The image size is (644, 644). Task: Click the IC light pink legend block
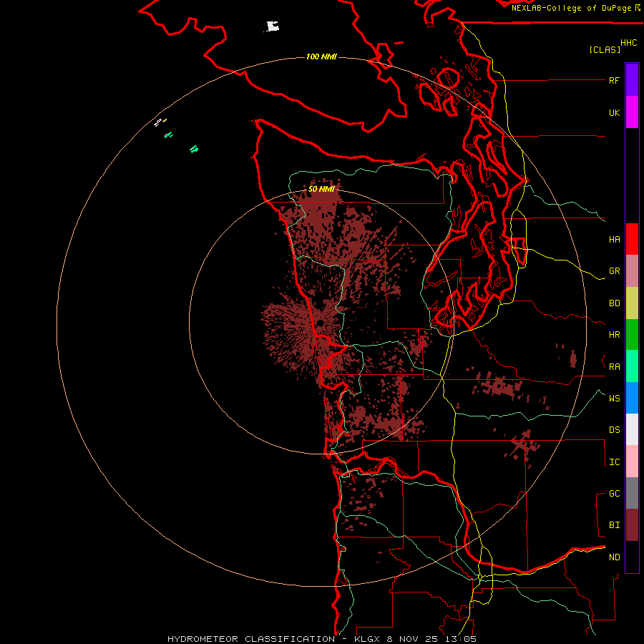632,462
